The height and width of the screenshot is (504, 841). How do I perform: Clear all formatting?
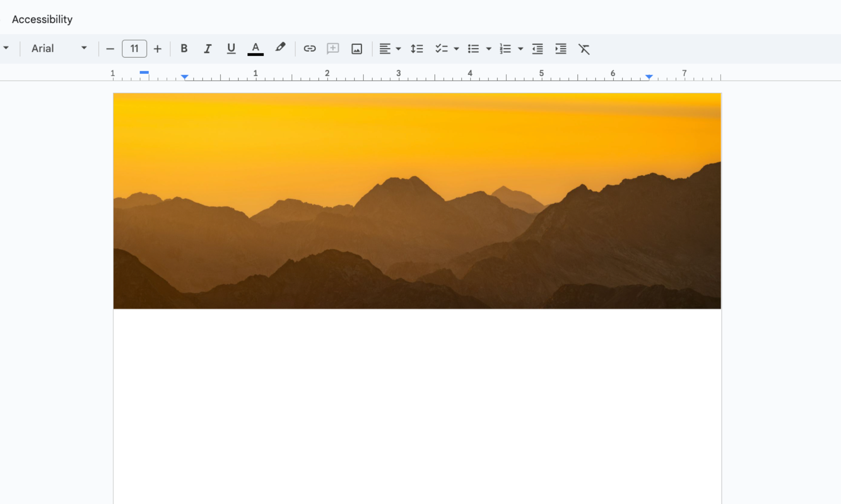[584, 49]
